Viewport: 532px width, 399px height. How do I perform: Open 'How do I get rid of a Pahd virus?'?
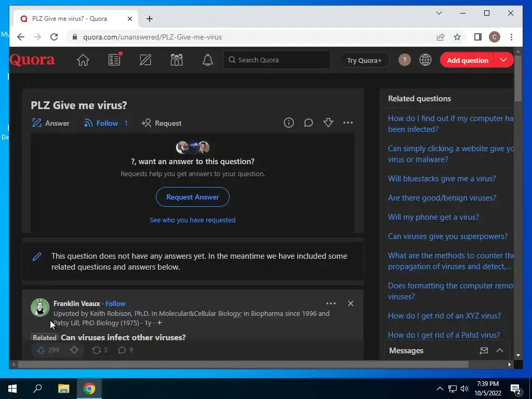click(444, 335)
